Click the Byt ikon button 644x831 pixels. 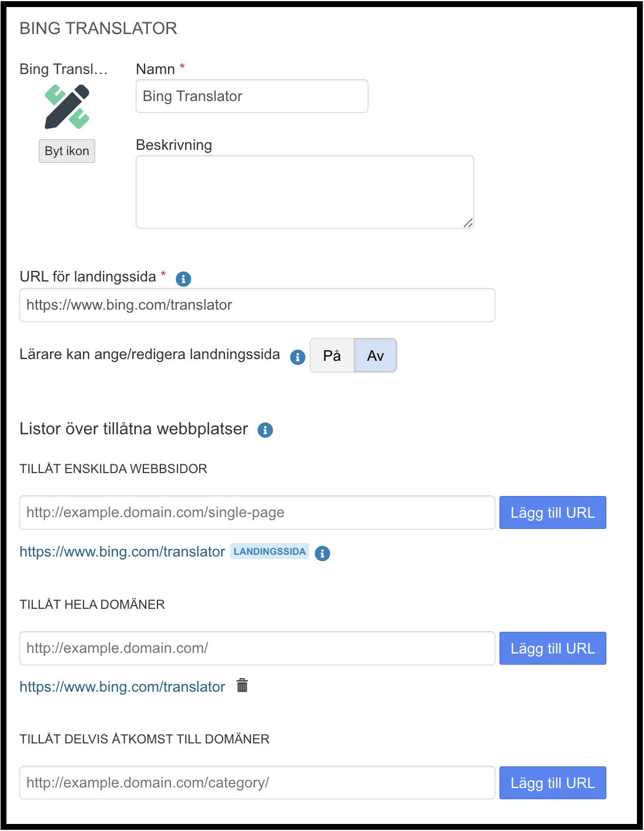(x=67, y=151)
